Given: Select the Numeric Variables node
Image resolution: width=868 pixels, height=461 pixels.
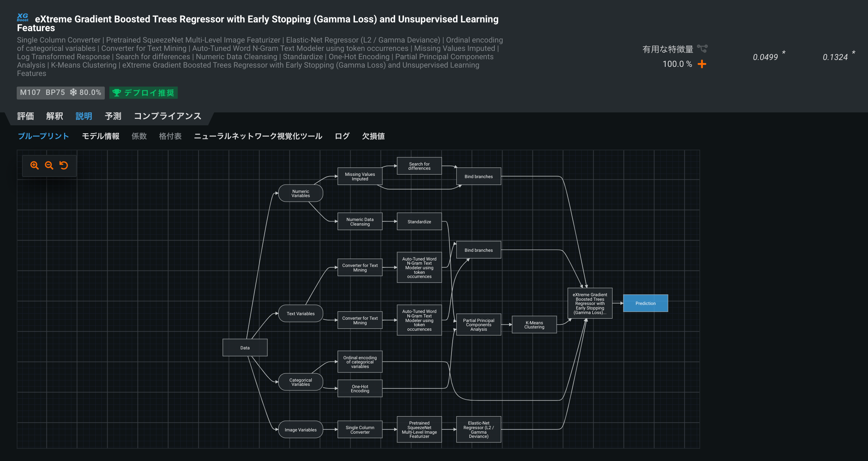Looking at the screenshot, I should [x=301, y=193].
